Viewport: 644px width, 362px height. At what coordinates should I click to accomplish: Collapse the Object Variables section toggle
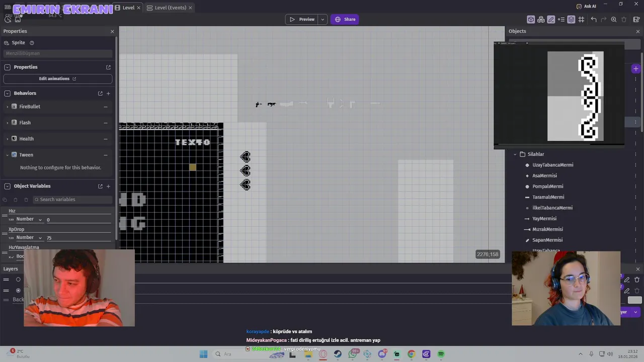point(8,186)
